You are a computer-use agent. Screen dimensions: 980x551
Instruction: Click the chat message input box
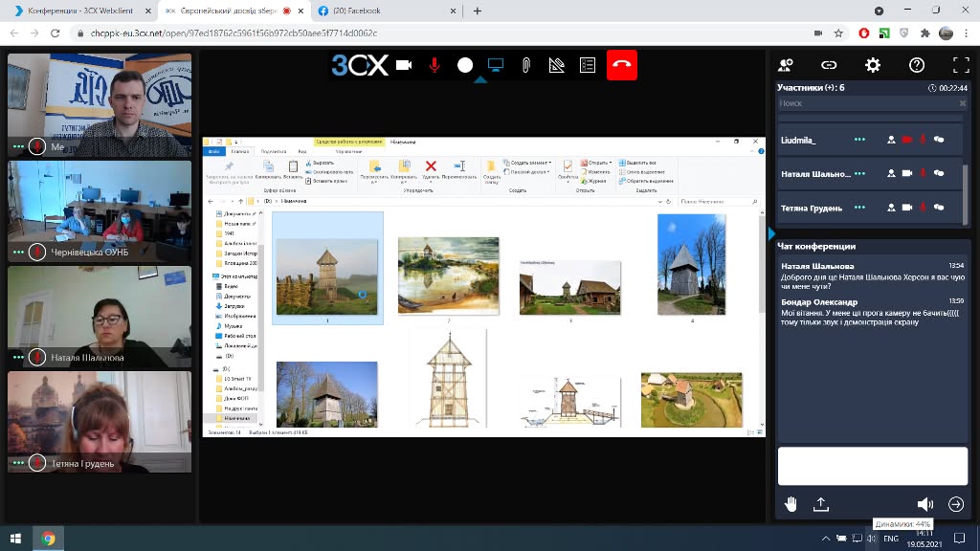[x=872, y=466]
